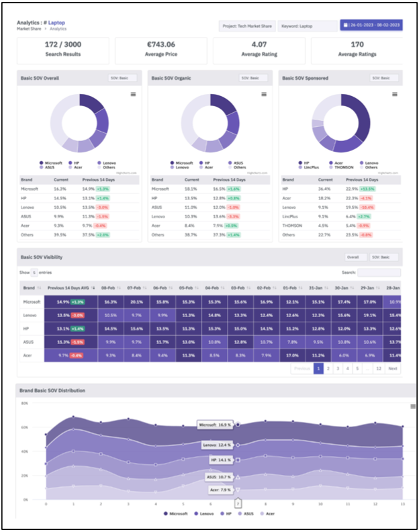Toggle LincPlus series in Sponsored donut legend
This screenshot has width=419, height=532.
coord(309,167)
